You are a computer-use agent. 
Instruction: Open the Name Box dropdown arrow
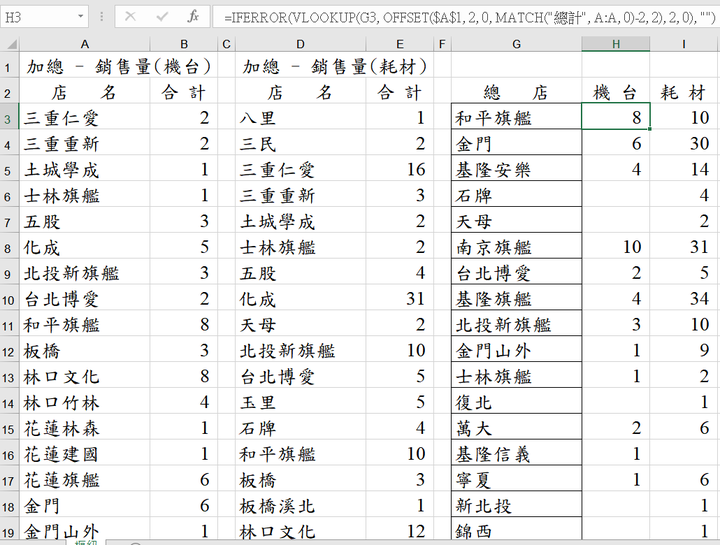pos(81,17)
